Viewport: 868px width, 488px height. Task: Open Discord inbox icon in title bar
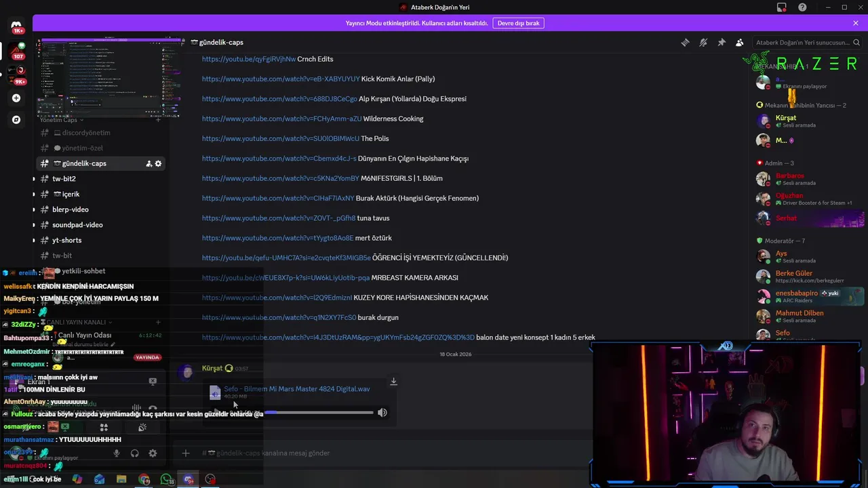pos(782,7)
